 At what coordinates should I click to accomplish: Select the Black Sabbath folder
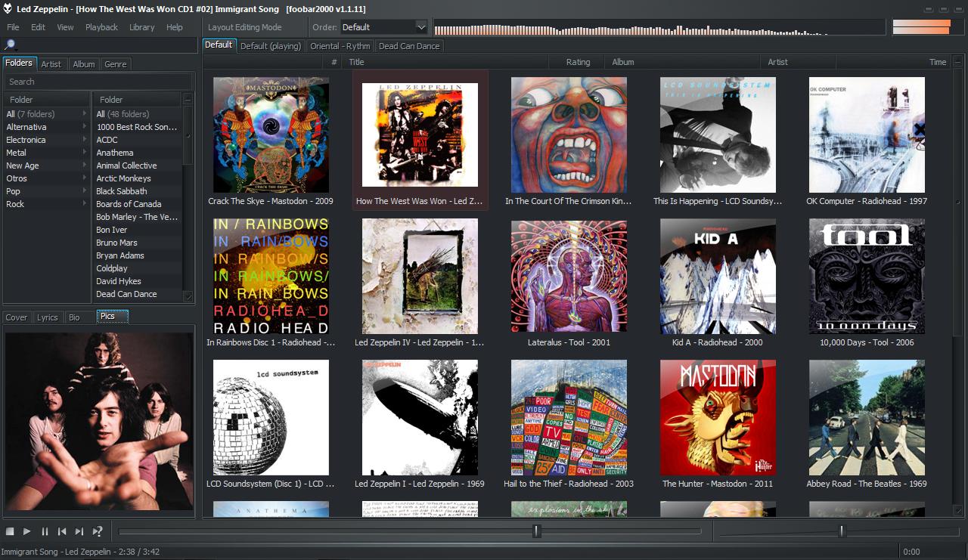138,191
